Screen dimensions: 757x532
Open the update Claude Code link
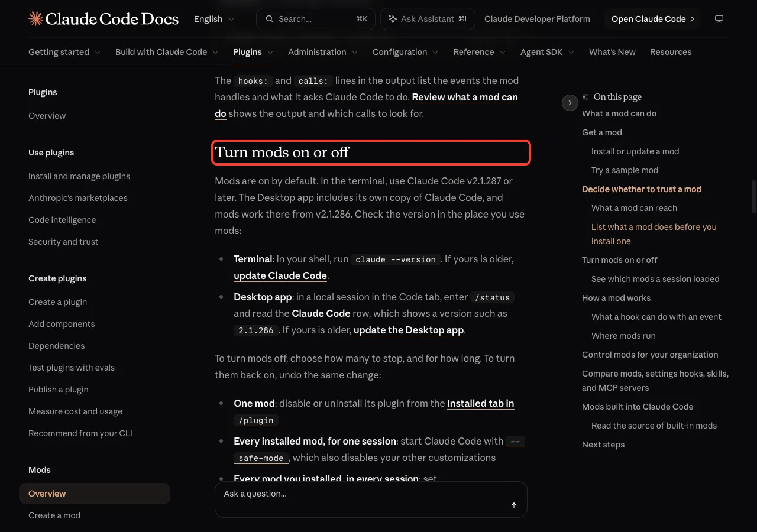(280, 275)
